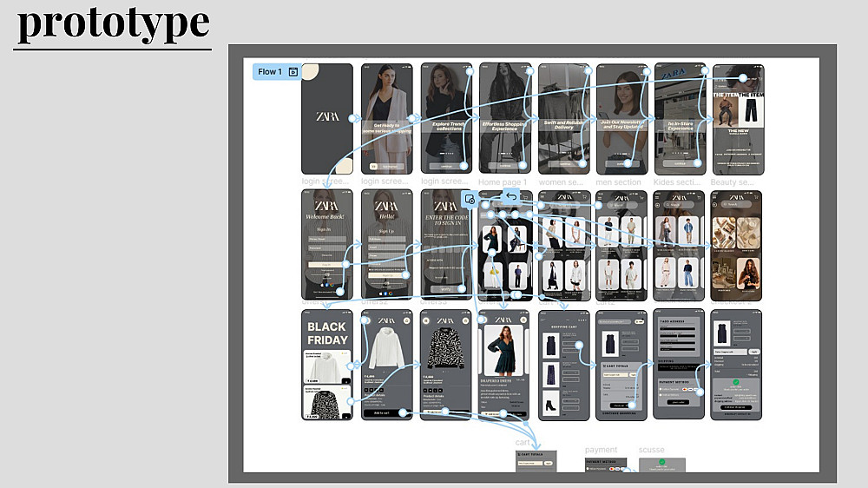Select the draped dress product frame
The width and height of the screenshot is (868, 488).
(503, 365)
